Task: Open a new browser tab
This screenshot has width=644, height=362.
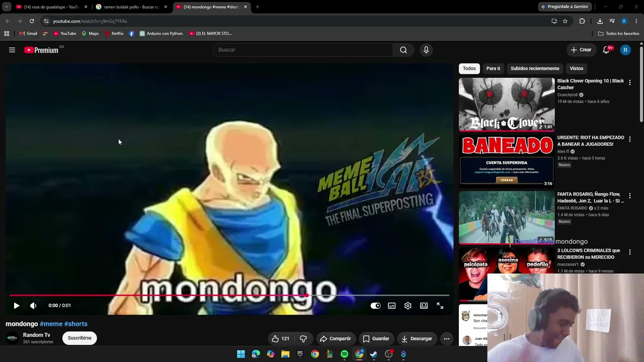Action: (x=258, y=7)
